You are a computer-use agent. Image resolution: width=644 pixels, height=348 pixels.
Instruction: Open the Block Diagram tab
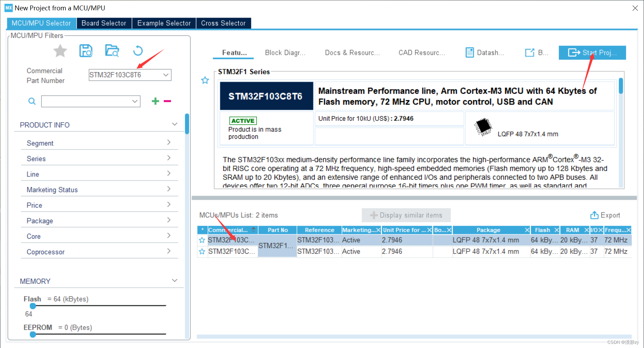coord(285,53)
